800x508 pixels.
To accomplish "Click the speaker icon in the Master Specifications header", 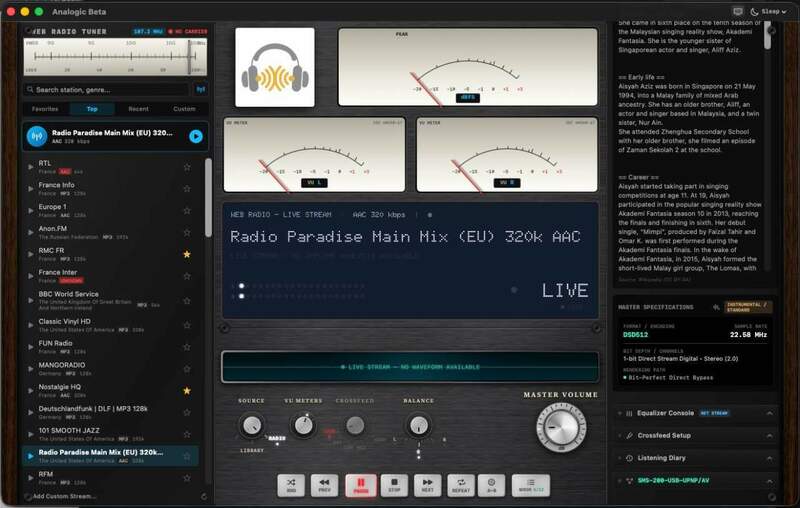I will pos(716,307).
